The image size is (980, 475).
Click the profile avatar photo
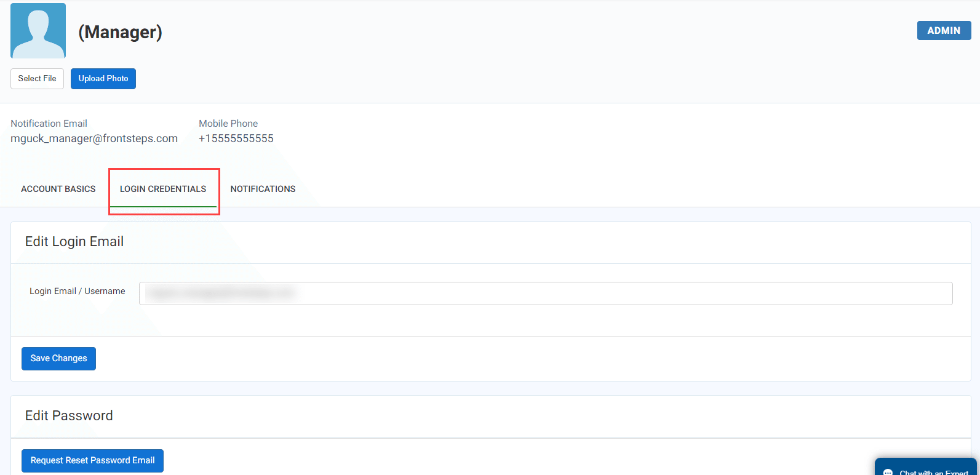[x=38, y=31]
